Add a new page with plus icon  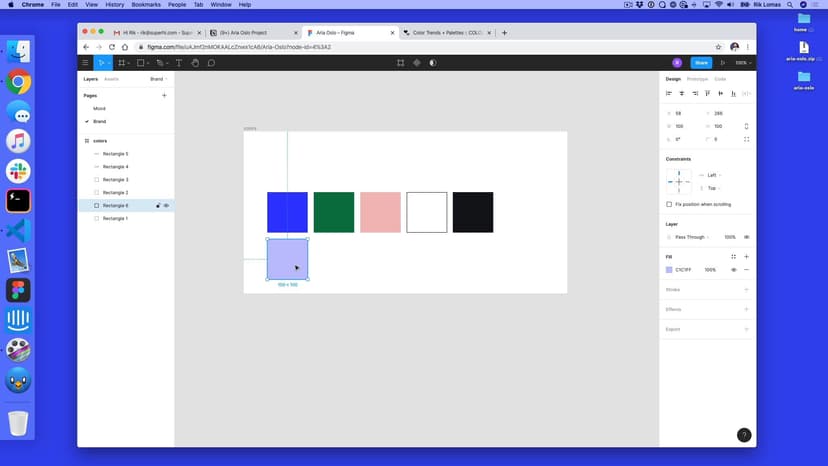164,95
